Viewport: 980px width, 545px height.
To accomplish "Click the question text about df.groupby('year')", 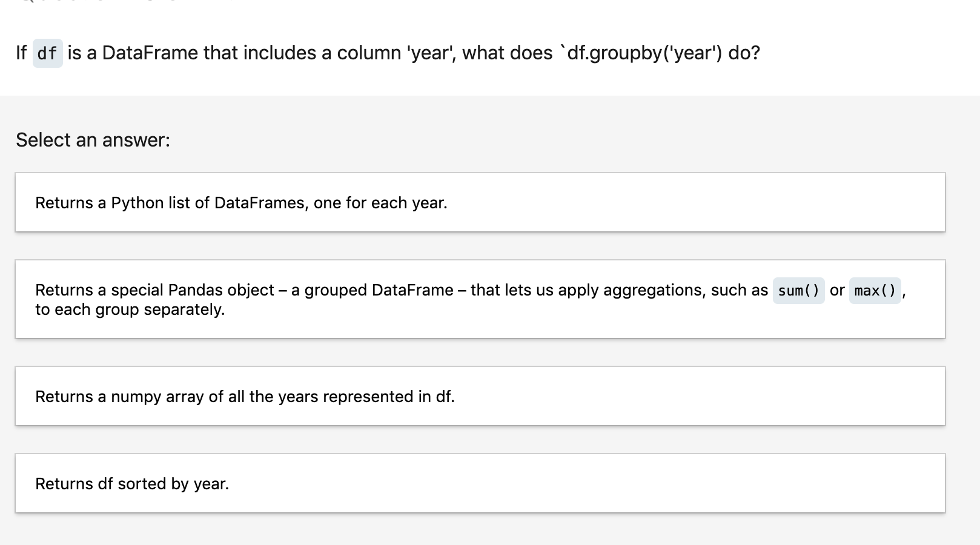I will point(388,53).
